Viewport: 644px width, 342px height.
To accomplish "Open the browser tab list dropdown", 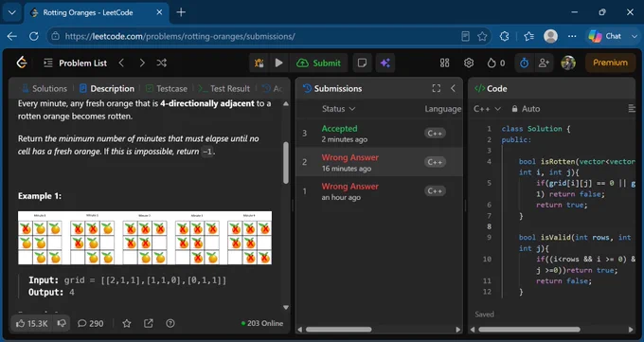I will coord(12,12).
